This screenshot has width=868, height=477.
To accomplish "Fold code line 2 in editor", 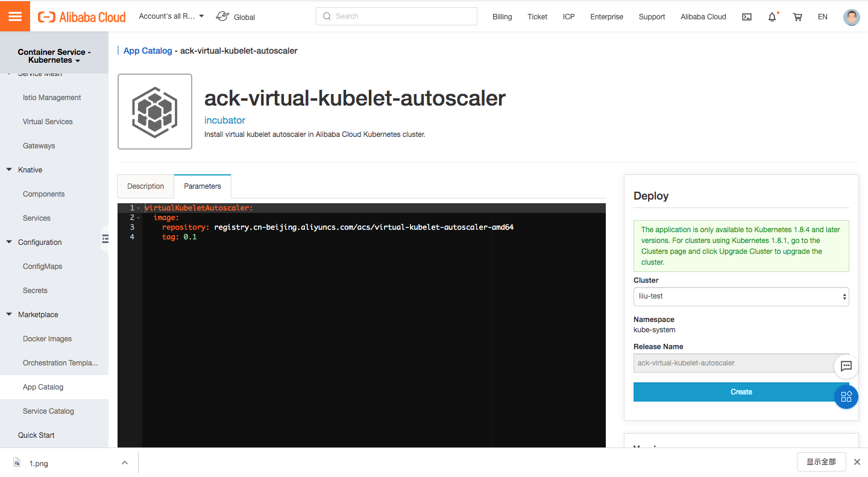I will click(139, 218).
